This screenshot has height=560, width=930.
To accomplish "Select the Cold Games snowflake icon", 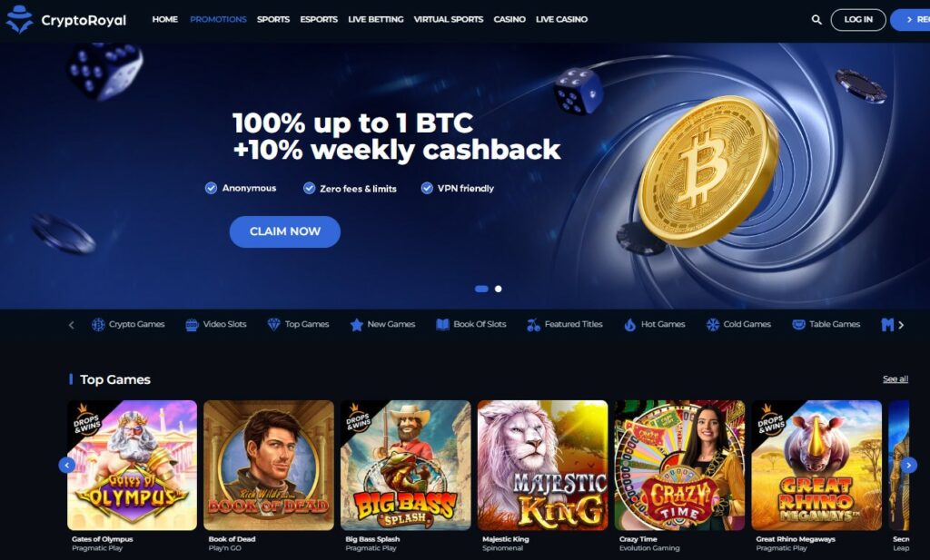I will pos(712,325).
